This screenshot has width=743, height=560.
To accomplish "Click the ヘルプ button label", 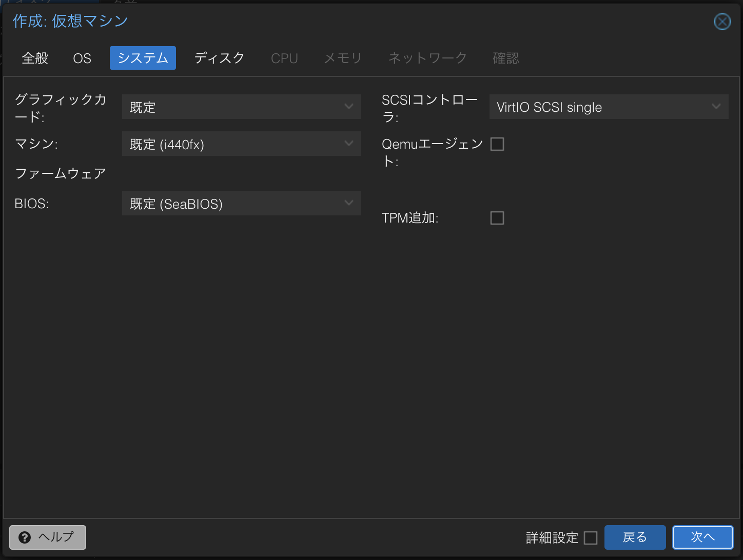I will coord(56,537).
